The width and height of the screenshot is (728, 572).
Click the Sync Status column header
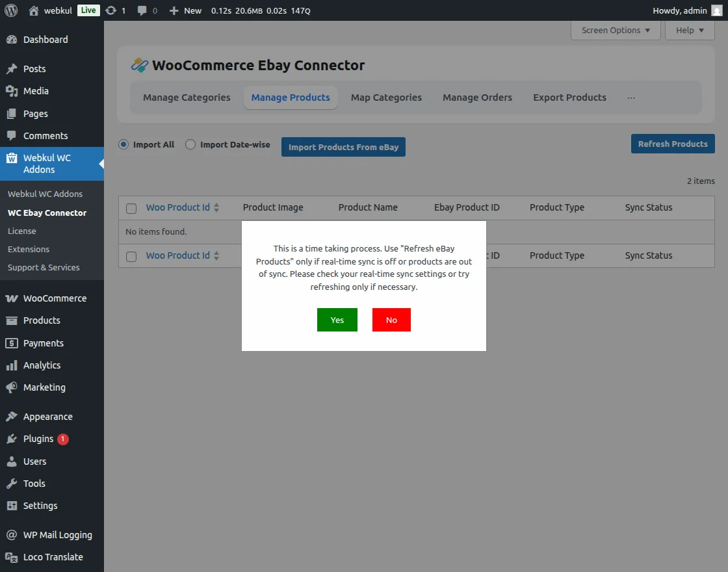click(649, 207)
